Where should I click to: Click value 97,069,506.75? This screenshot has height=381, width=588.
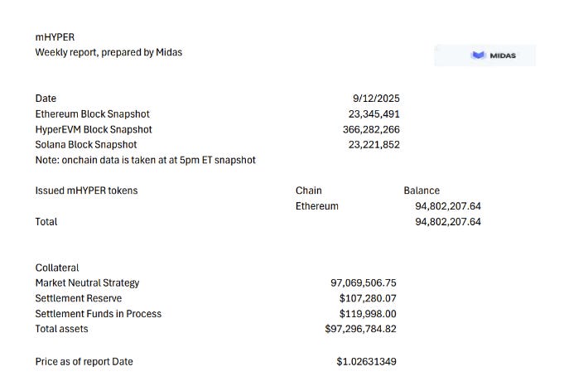363,282
